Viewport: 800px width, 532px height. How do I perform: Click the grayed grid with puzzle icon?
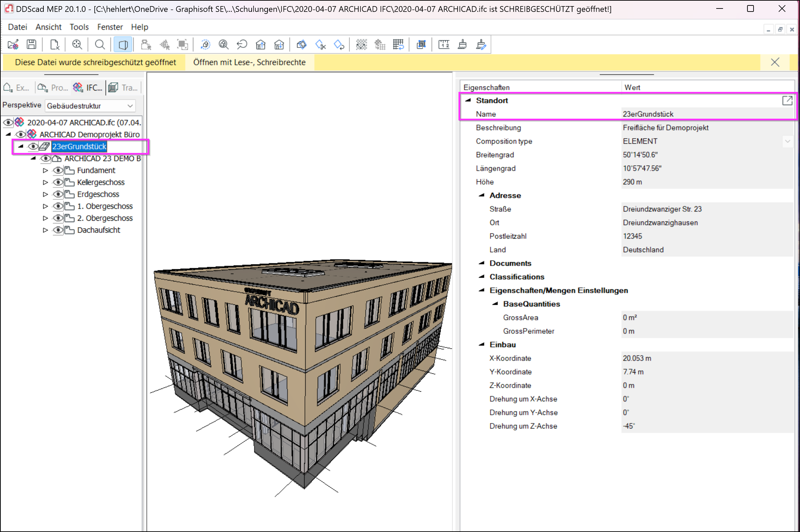(x=380, y=44)
